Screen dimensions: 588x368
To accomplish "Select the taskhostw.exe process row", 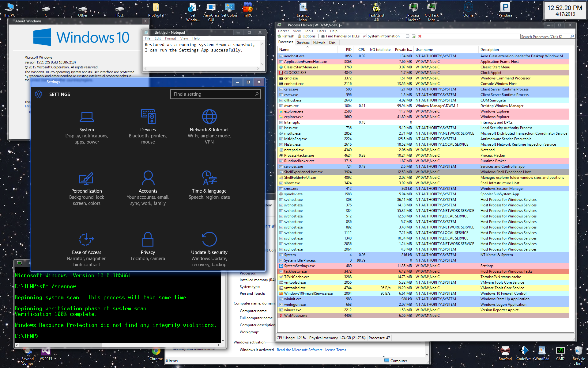I will (x=423, y=271).
